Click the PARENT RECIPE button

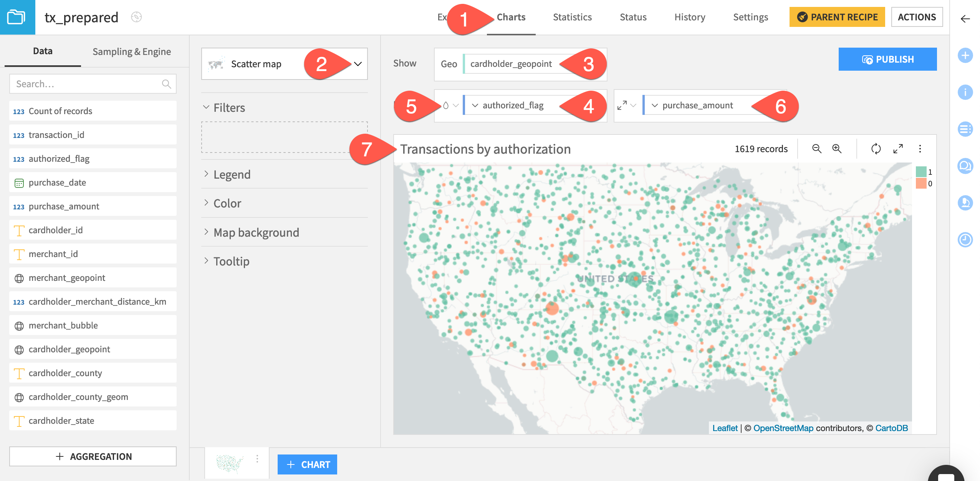(837, 17)
